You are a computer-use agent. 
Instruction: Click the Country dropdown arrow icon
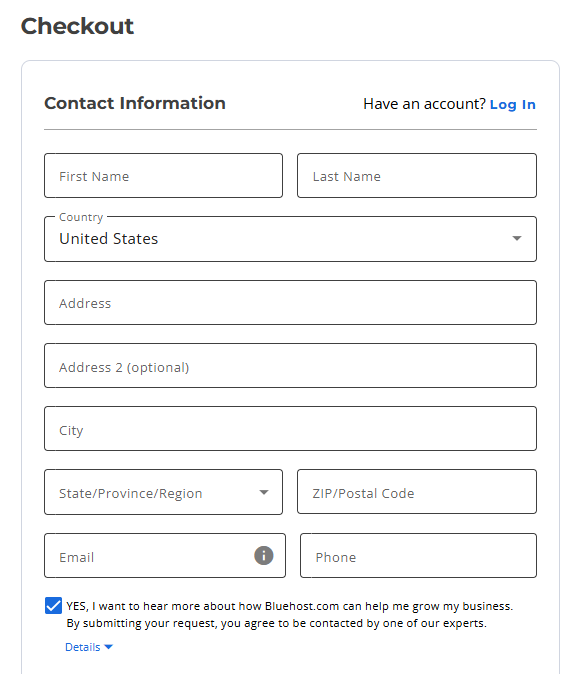click(x=517, y=238)
